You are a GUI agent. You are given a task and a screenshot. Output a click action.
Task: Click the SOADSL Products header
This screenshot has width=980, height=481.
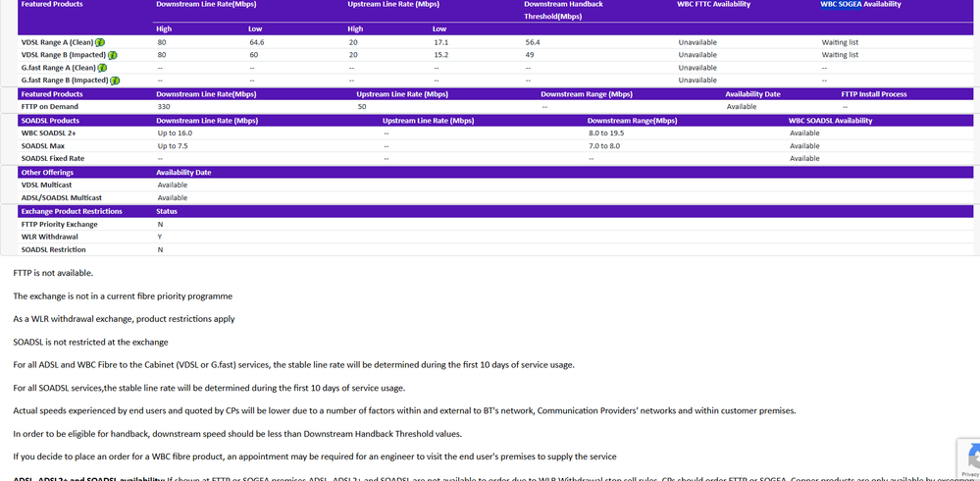[x=51, y=121]
